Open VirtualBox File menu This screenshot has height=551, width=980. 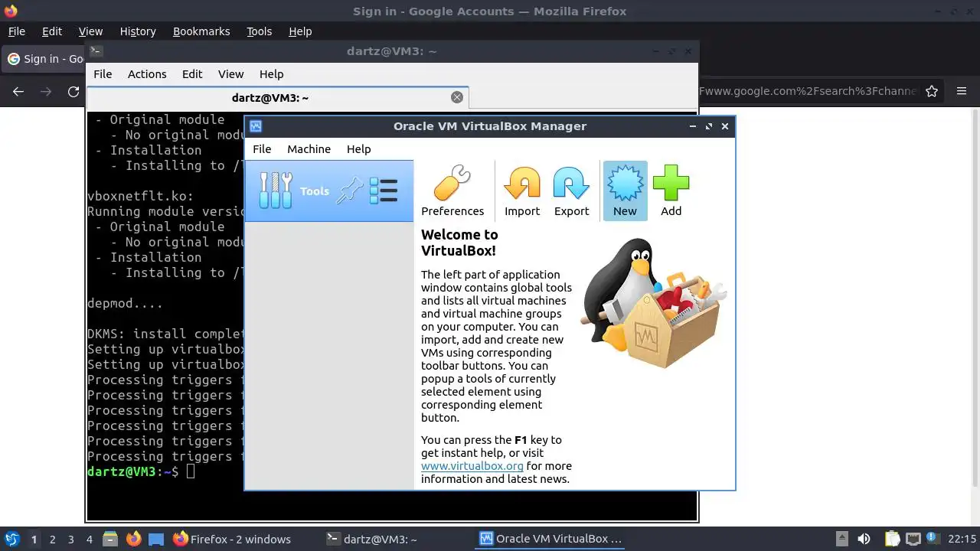pos(262,149)
